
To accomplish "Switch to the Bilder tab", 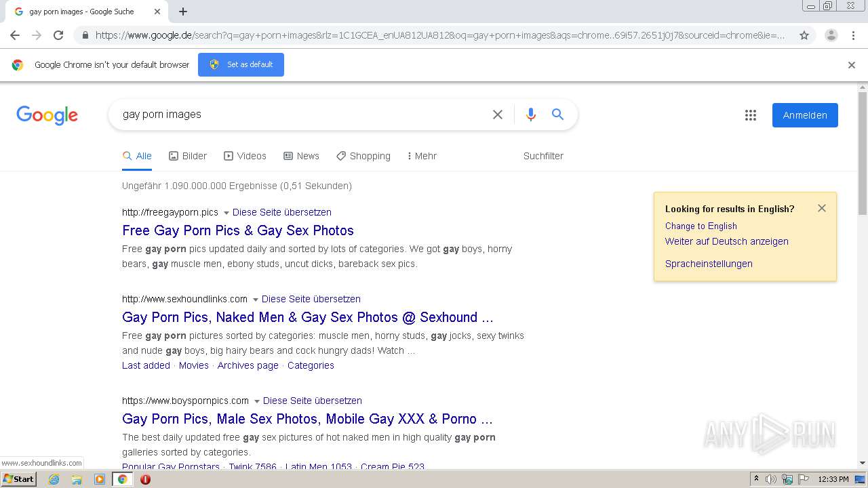I will (188, 156).
